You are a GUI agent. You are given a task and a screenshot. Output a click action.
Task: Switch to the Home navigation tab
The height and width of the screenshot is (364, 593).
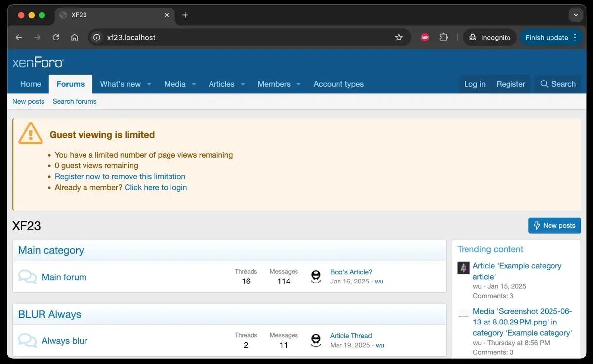(x=30, y=84)
